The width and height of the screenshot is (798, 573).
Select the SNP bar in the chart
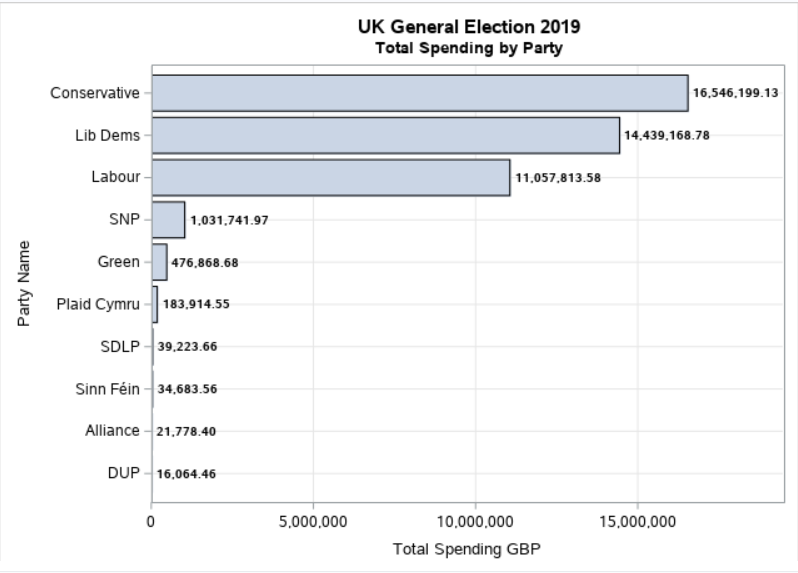pos(168,220)
